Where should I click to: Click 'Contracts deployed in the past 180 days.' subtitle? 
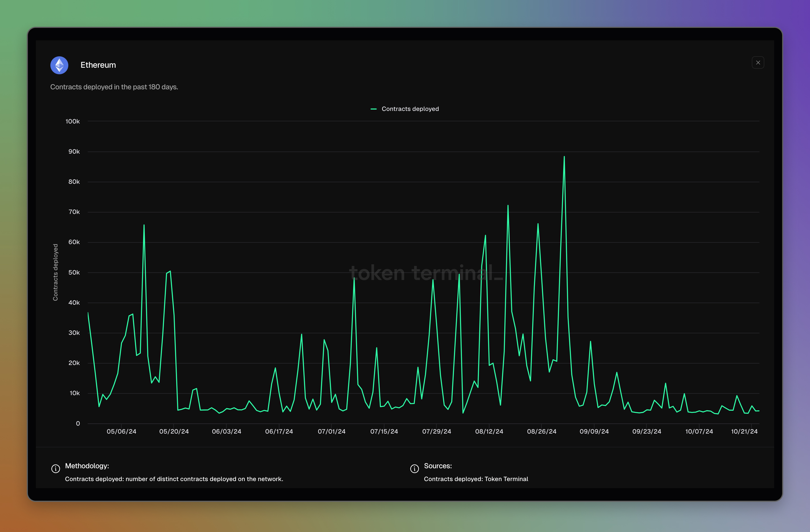(x=114, y=87)
